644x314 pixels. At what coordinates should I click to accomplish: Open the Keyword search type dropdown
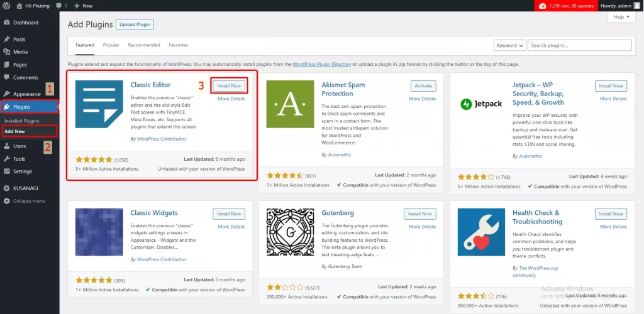tap(509, 45)
